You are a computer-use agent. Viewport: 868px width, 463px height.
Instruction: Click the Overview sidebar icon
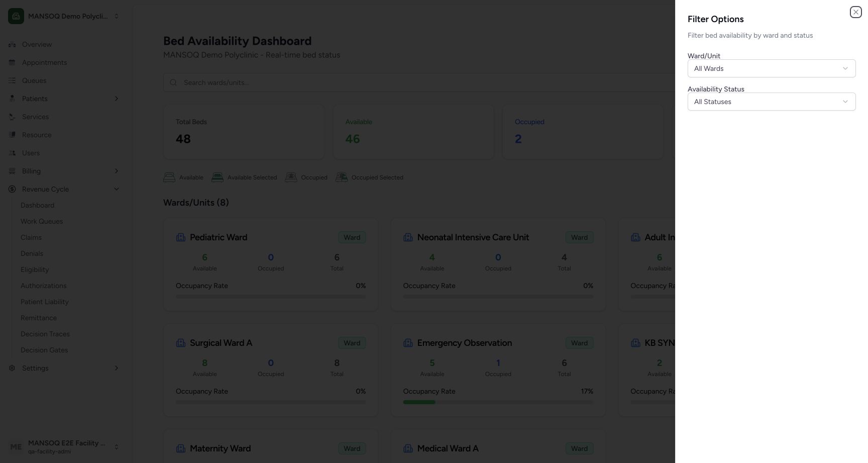(12, 44)
